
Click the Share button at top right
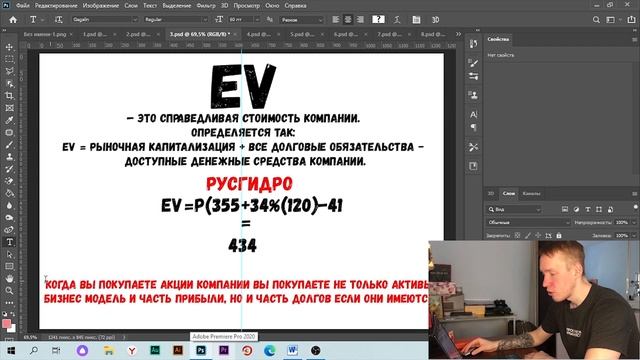tap(631, 20)
